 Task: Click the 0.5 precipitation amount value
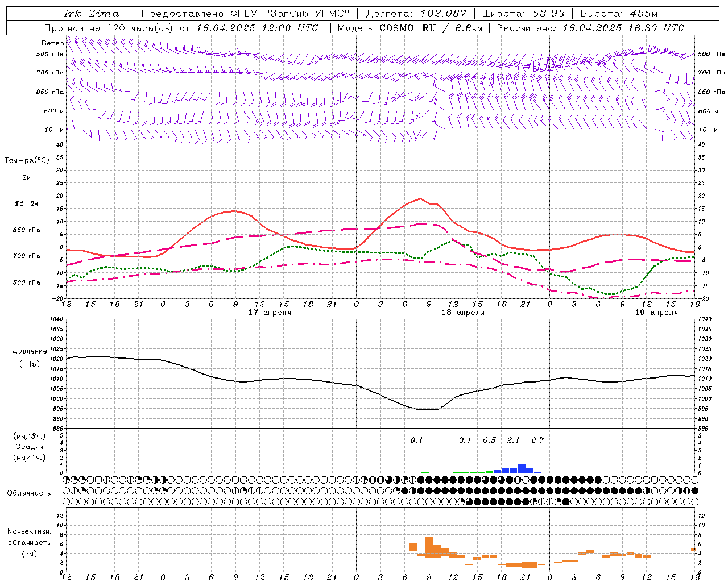[x=489, y=440]
